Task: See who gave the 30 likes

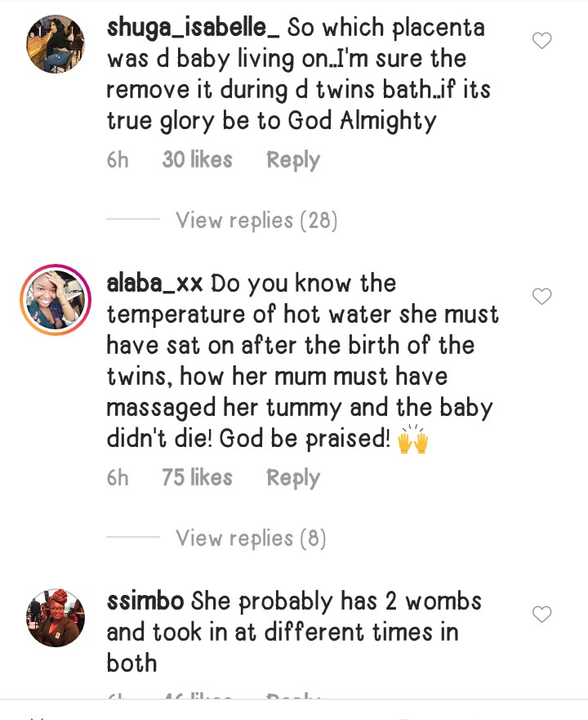Action: [197, 160]
